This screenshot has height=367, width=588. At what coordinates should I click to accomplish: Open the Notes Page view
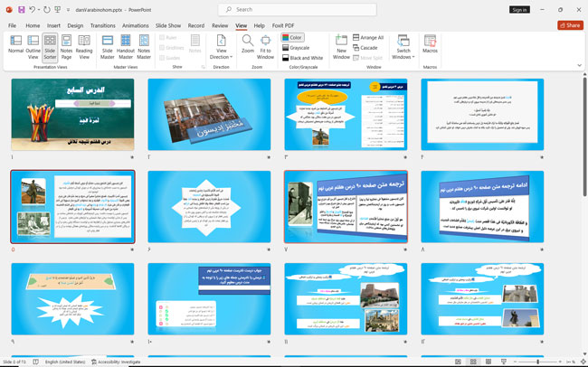tap(66, 44)
